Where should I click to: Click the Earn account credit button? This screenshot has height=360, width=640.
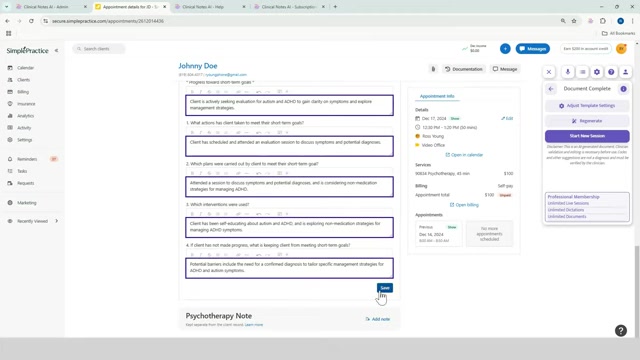[x=585, y=49]
